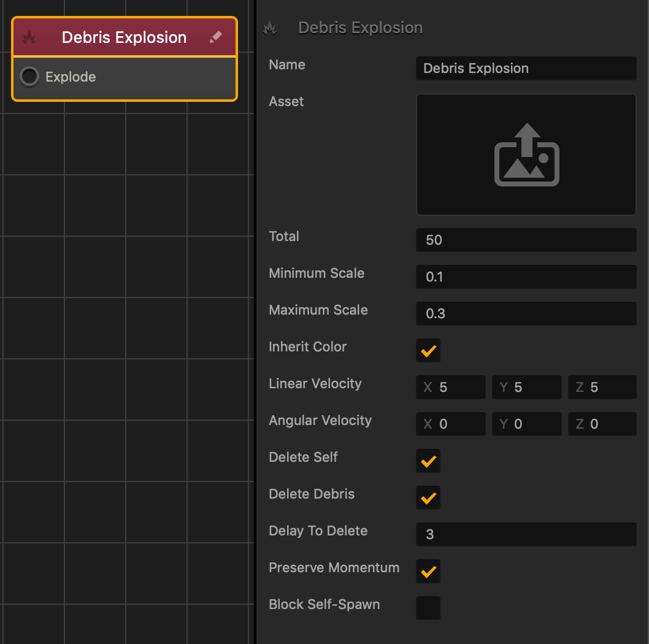Click the pencil edit icon on node header
Screen dimensions: 649x644
tap(215, 37)
